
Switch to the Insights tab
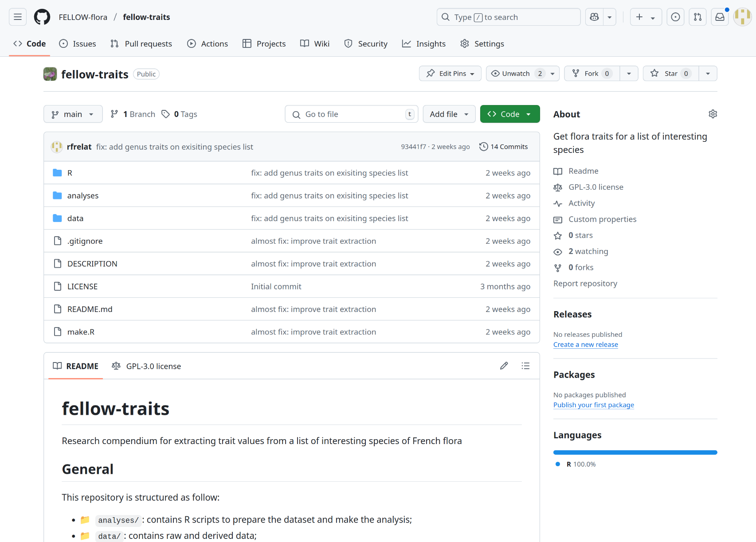click(x=424, y=44)
